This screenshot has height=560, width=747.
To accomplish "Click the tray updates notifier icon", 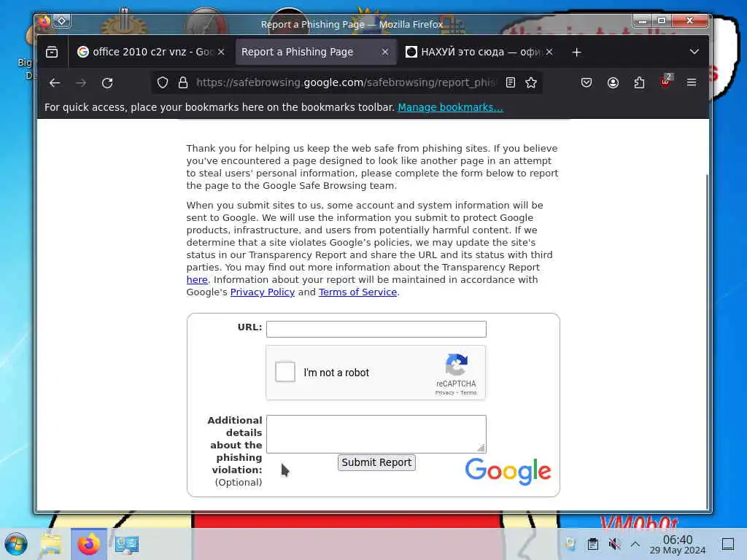I will point(570,544).
